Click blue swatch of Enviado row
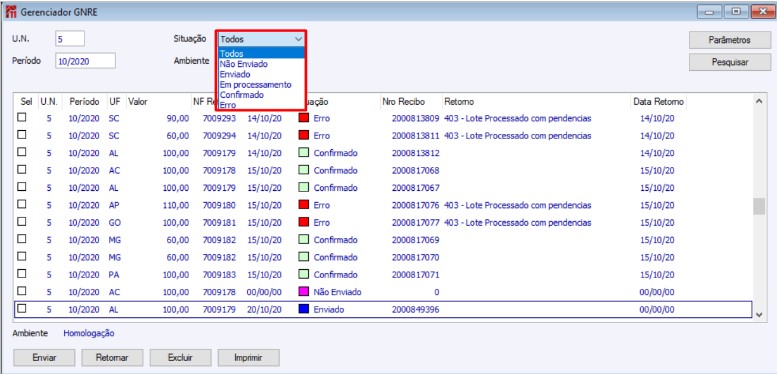The height and width of the screenshot is (374, 777). point(304,309)
